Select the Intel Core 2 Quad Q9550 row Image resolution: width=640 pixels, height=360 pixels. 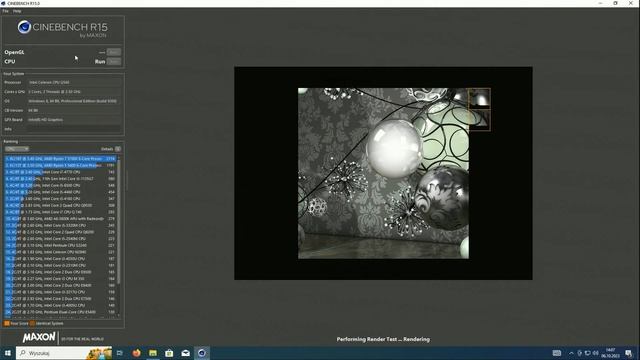point(60,205)
